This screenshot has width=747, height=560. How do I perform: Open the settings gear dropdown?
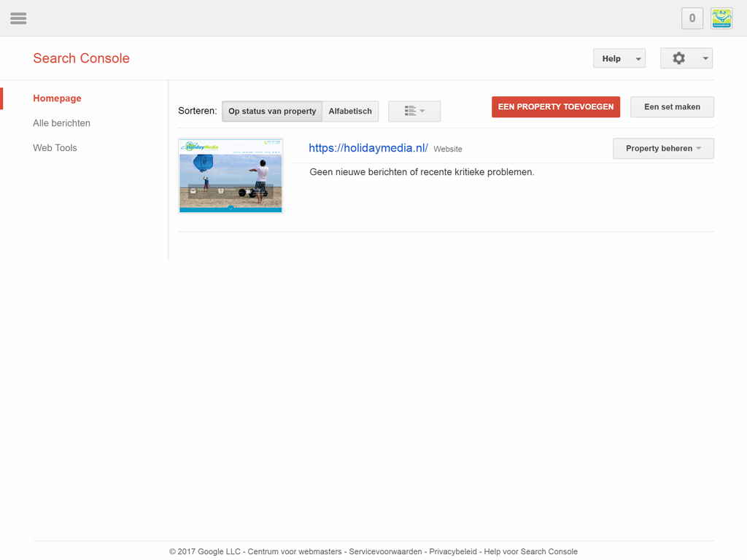[686, 58]
